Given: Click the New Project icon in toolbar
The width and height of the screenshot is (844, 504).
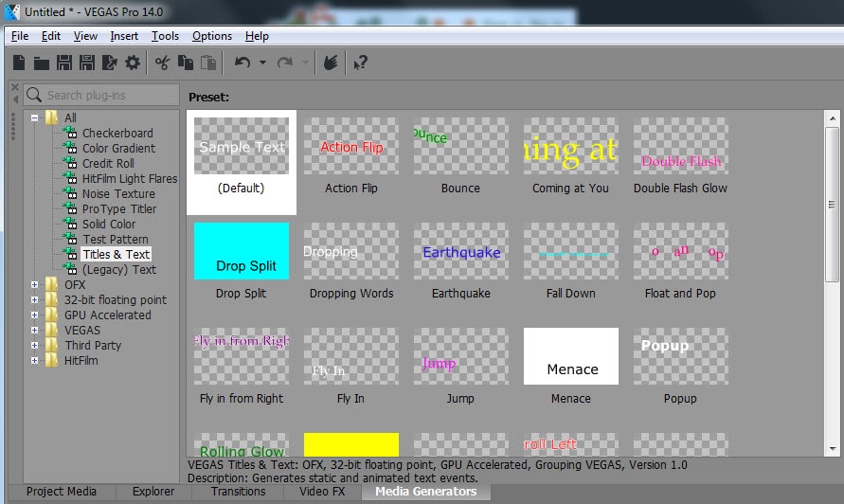Looking at the screenshot, I should [19, 63].
